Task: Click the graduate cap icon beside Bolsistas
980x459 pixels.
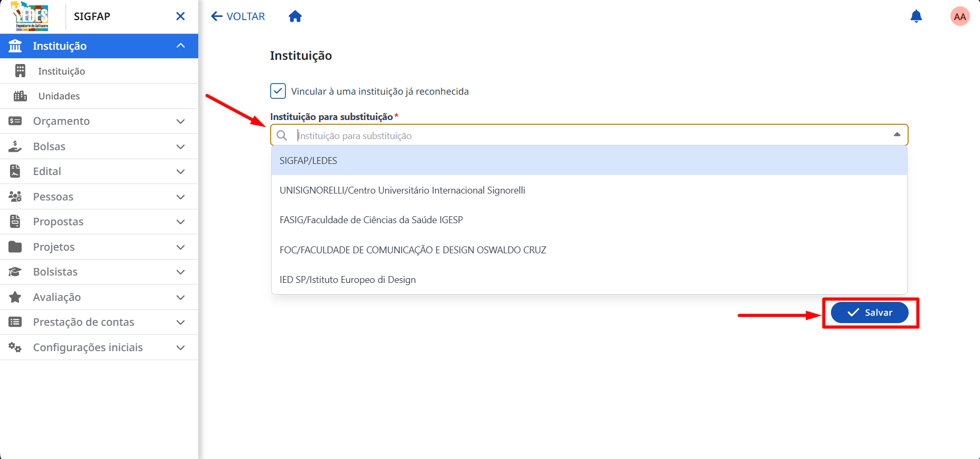Action: [15, 272]
